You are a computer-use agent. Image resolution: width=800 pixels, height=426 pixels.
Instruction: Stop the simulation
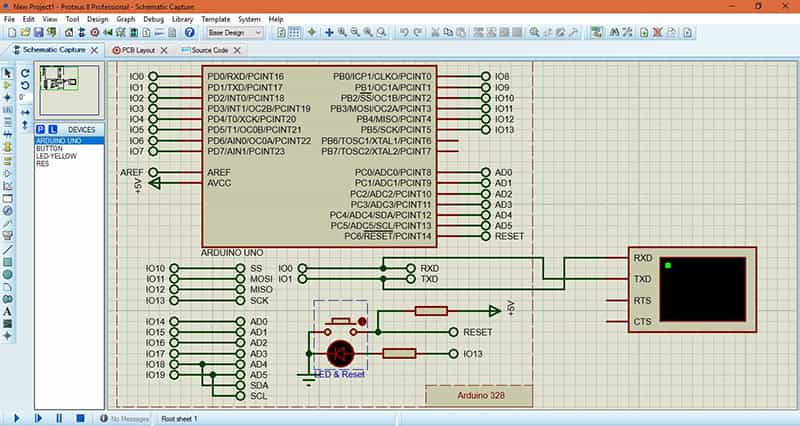coord(80,418)
